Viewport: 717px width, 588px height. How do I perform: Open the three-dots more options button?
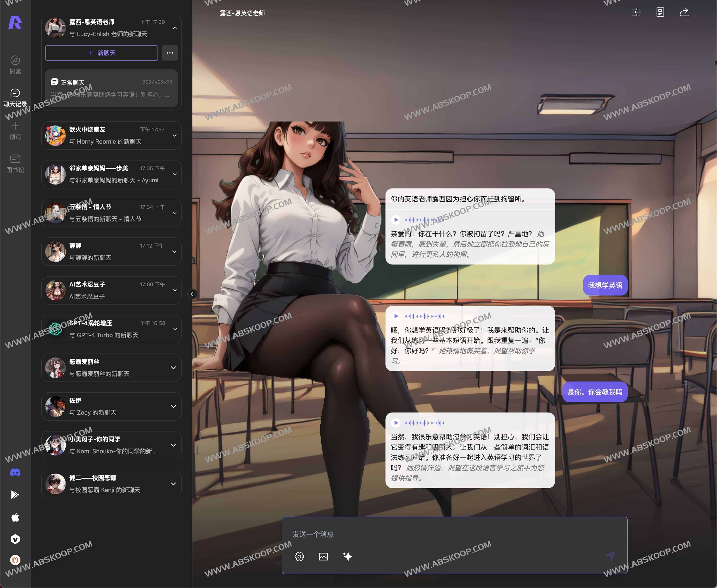click(x=170, y=53)
